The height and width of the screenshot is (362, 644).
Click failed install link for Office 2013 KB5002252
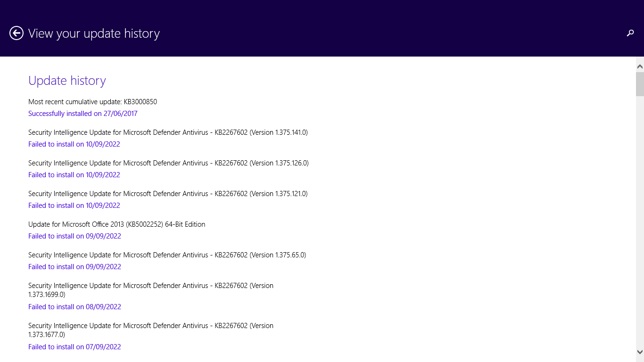click(x=74, y=236)
